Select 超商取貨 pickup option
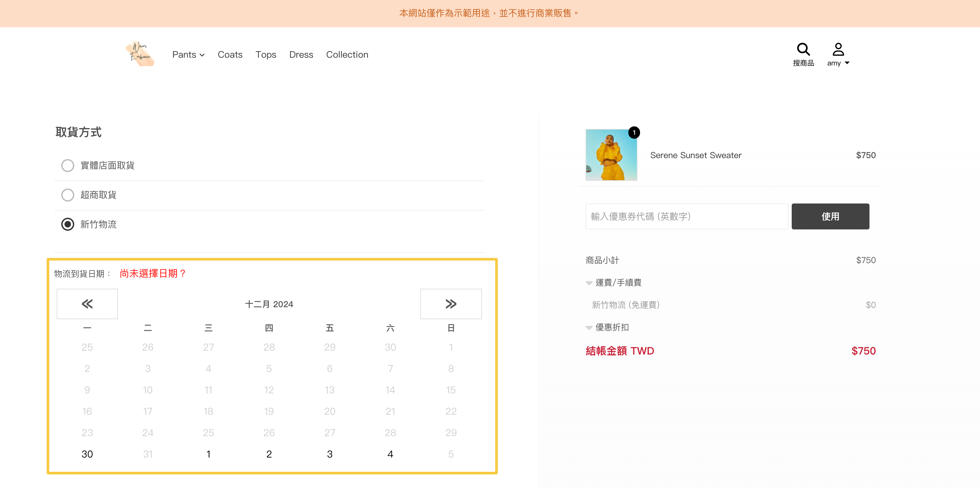The height and width of the screenshot is (488, 980). click(x=68, y=195)
